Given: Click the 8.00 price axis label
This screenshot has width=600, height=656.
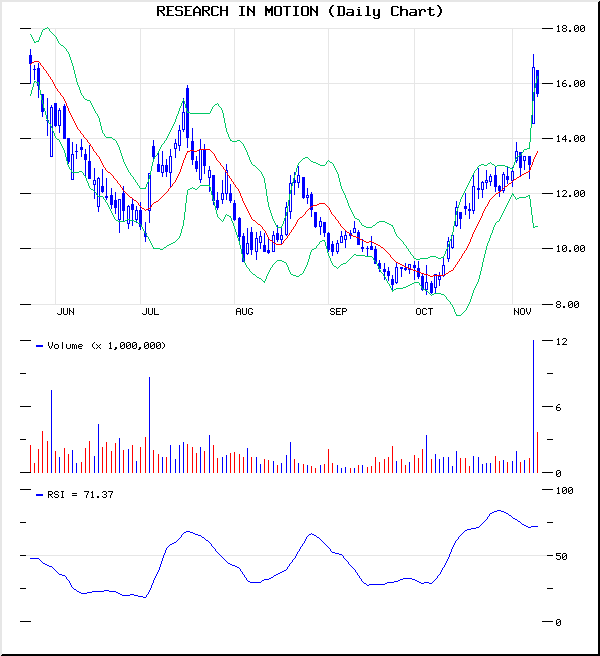Looking at the screenshot, I should coord(570,304).
